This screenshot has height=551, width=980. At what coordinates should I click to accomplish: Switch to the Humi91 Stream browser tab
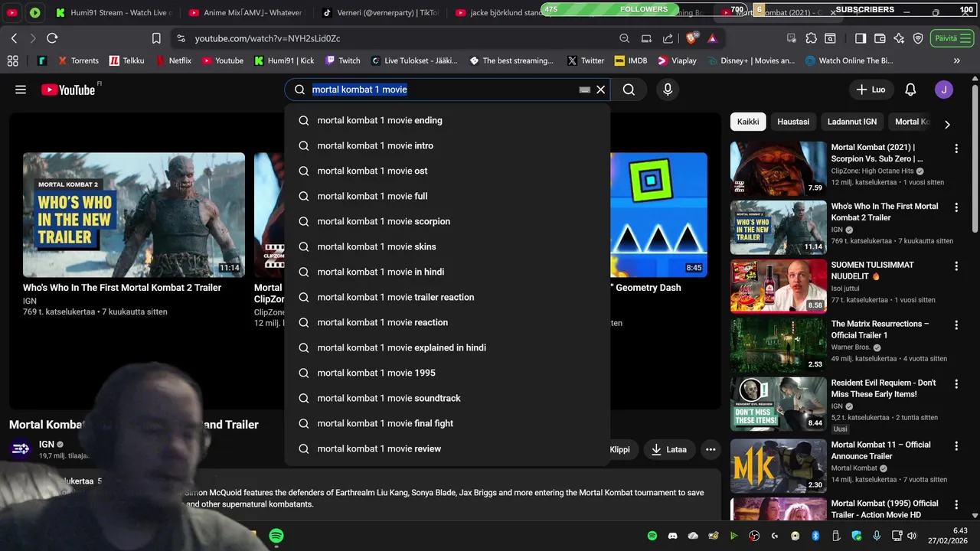tap(115, 12)
